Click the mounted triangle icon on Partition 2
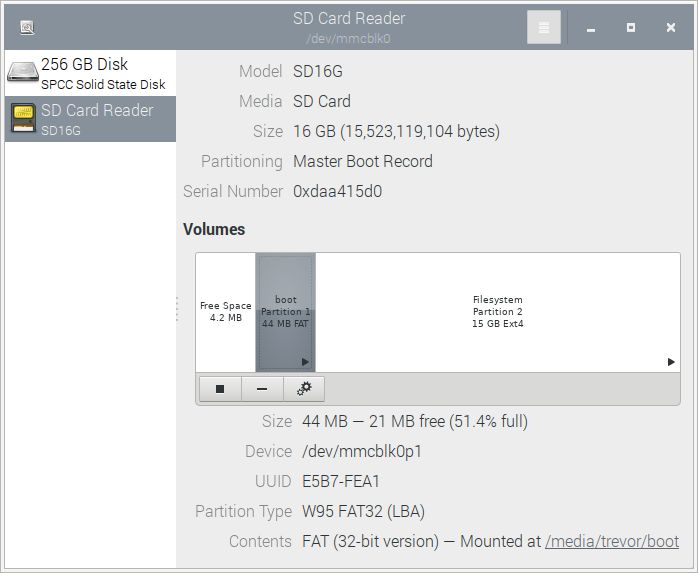This screenshot has width=698, height=573. tap(671, 362)
